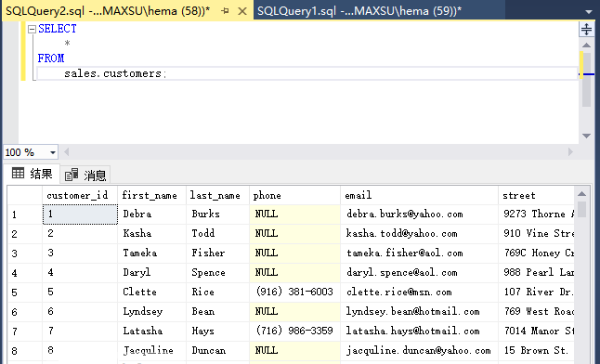The height and width of the screenshot is (364, 600).
Task: Click the editor scroll down arrow
Action: pyautogui.click(x=586, y=136)
